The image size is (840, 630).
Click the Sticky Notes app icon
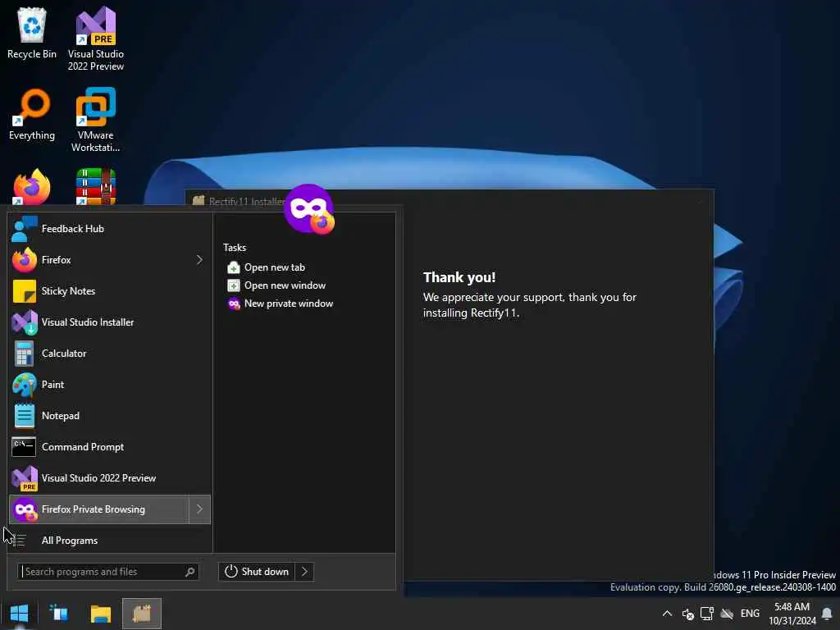tap(24, 291)
